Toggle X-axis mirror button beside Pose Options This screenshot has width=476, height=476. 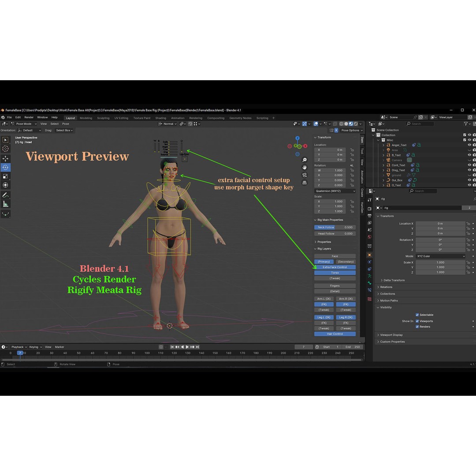[336, 130]
